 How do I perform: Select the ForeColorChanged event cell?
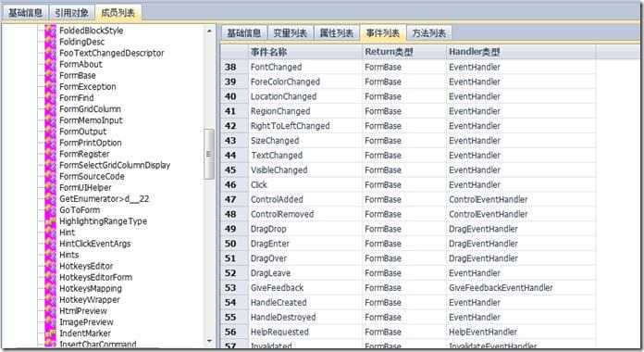(305, 82)
